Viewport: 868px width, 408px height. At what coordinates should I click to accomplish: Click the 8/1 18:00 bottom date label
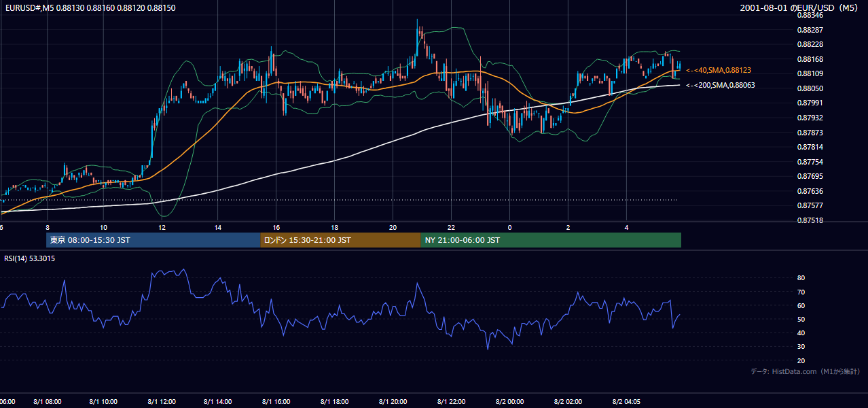(335, 402)
